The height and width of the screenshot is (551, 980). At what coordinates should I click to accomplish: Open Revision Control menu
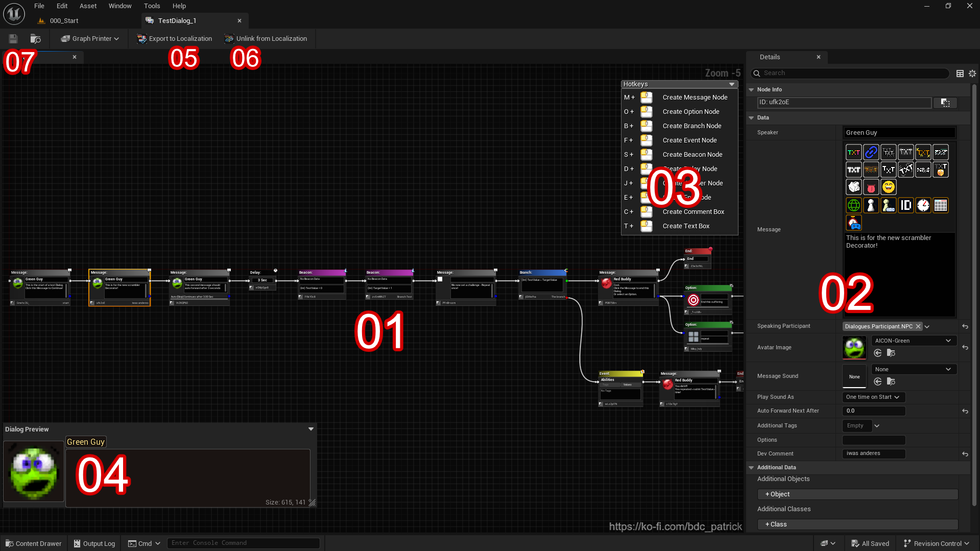pos(937,543)
